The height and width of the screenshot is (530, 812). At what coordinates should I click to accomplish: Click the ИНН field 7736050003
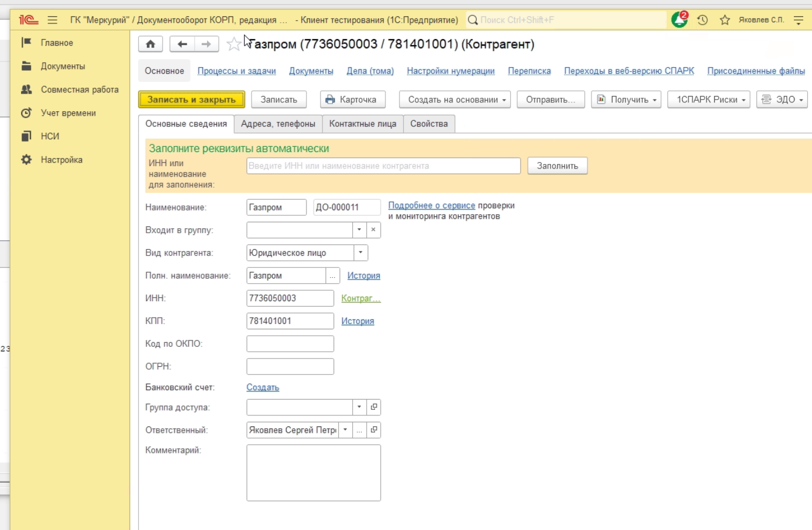(290, 298)
